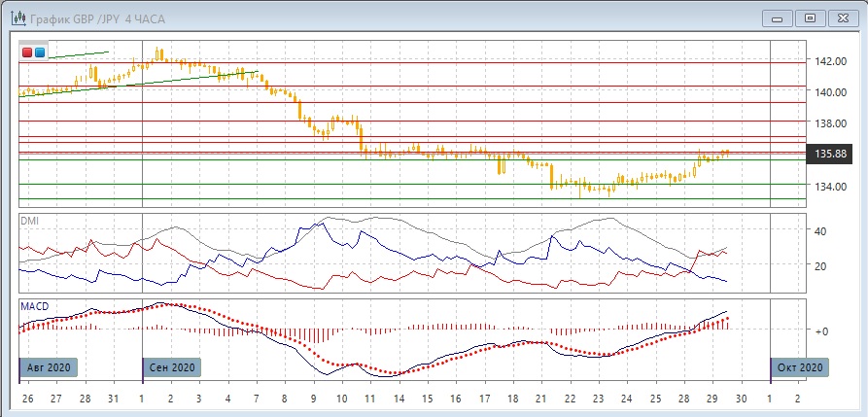This screenshot has height=417, width=868.
Task: Click the 138.00 level on price axis
Action: 831,123
